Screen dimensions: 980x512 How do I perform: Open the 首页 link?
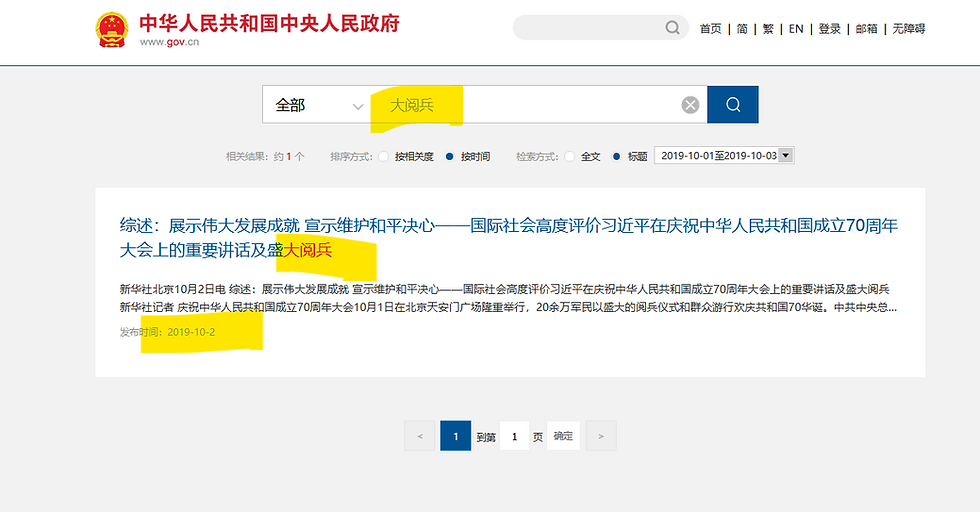click(x=710, y=29)
